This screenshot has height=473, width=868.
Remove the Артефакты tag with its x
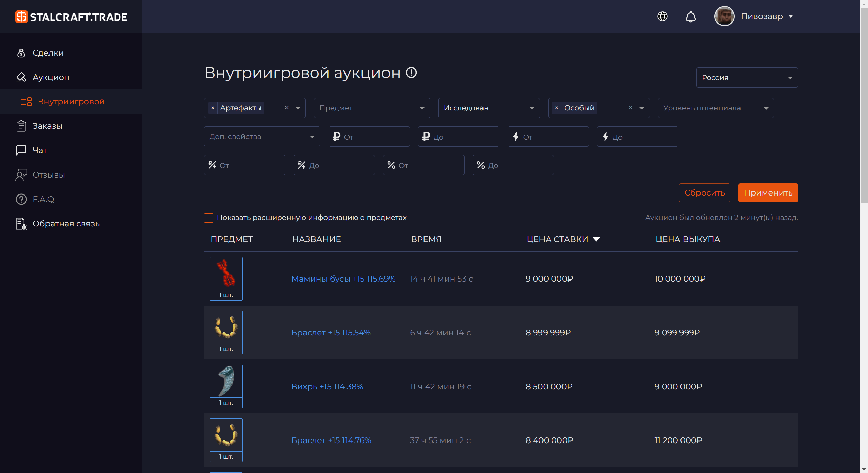(x=213, y=108)
